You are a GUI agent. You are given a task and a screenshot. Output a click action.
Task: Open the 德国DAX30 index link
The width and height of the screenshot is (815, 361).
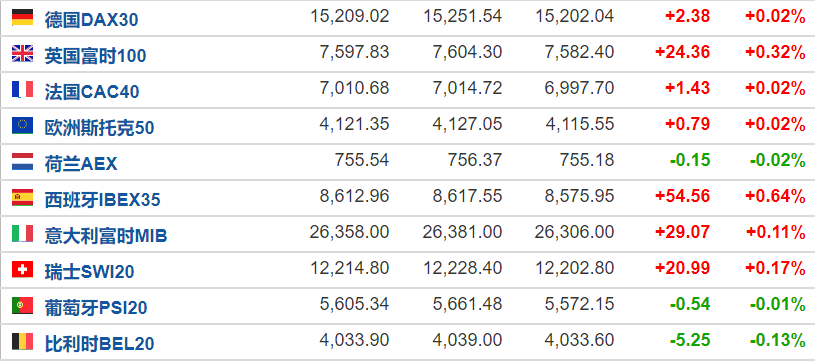pyautogui.click(x=91, y=20)
